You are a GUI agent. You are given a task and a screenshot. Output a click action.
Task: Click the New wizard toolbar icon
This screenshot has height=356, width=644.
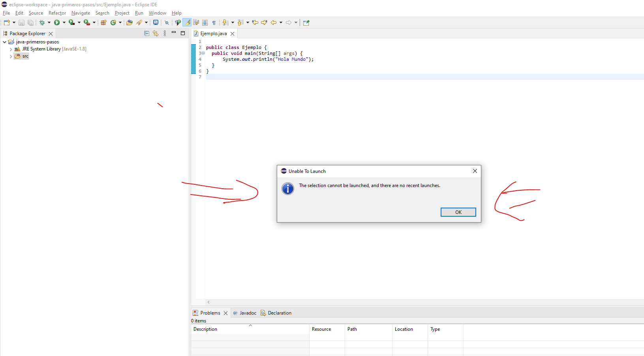7,22
